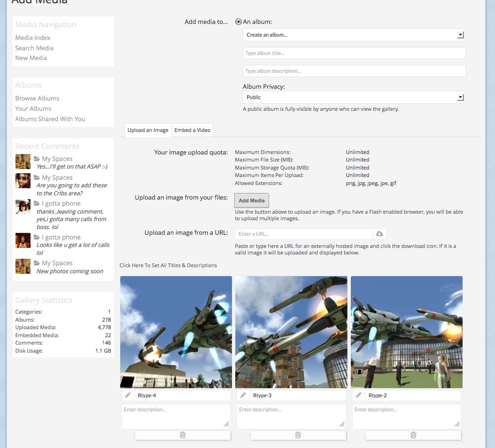495x448 pixels.
Task: Delete Rtype-2 using its trash icon
Action: [x=413, y=435]
